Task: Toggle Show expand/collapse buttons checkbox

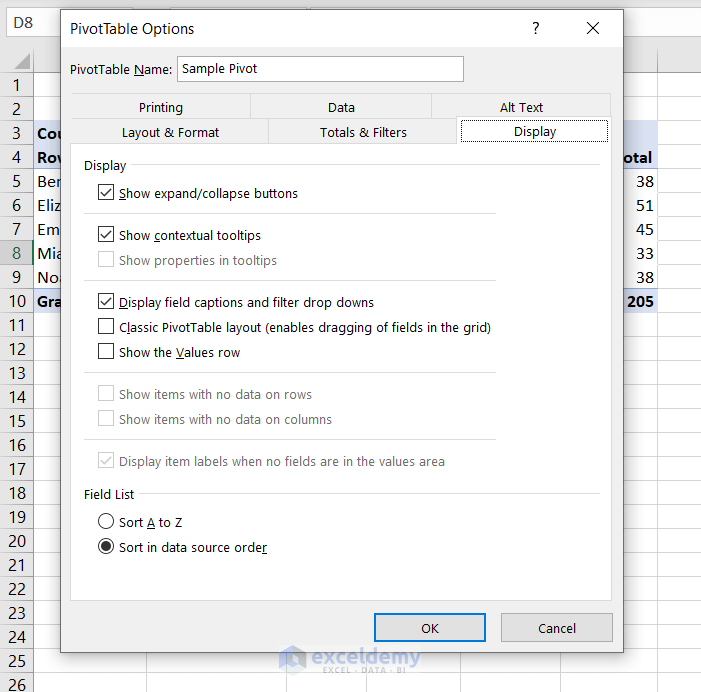Action: tap(106, 193)
